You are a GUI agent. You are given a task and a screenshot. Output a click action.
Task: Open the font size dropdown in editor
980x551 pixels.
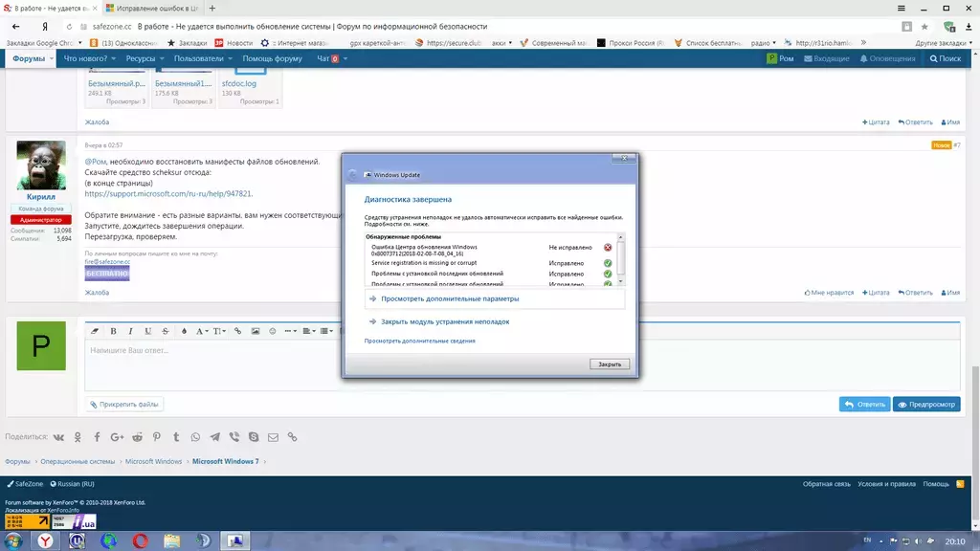pos(219,331)
